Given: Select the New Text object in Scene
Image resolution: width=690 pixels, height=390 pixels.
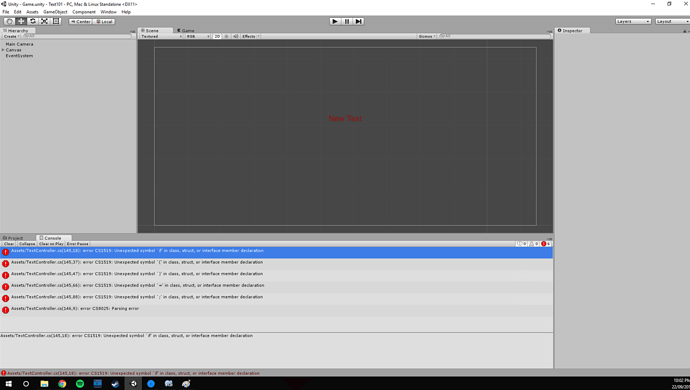Looking at the screenshot, I should coord(345,118).
